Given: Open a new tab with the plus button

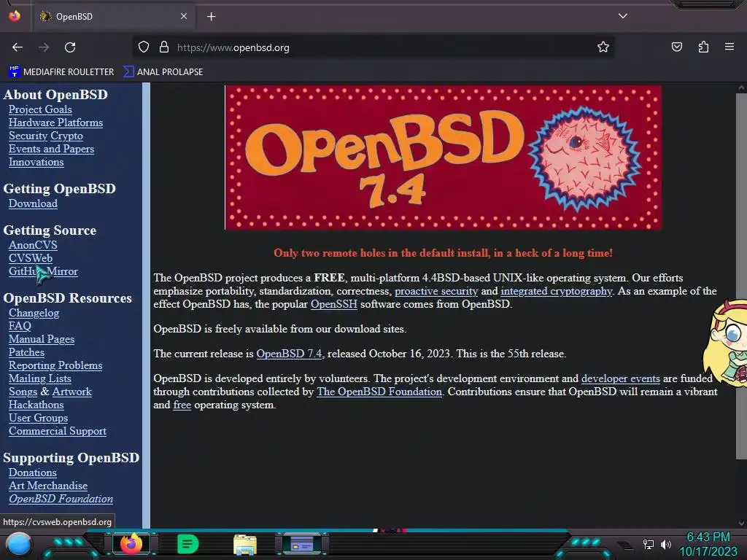Looking at the screenshot, I should coord(211,17).
